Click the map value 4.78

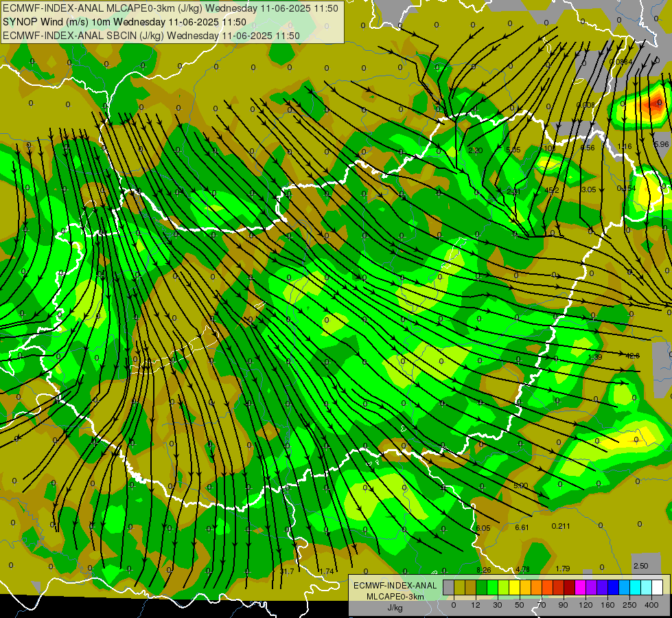pos(522,569)
